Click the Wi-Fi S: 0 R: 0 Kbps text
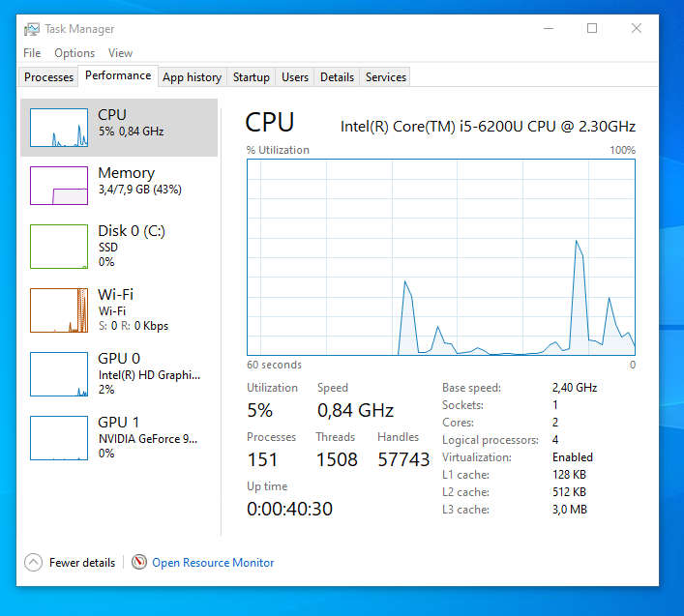Screen dimensions: 684x616 [x=134, y=326]
